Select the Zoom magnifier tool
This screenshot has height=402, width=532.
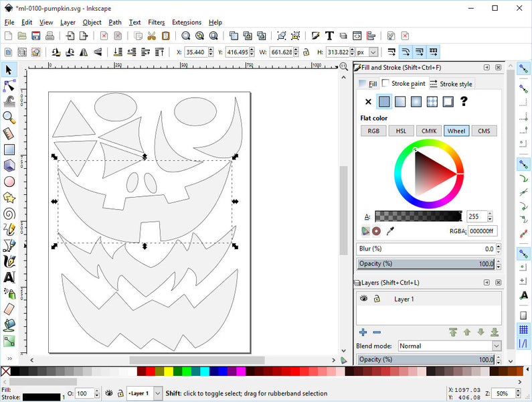click(x=9, y=117)
